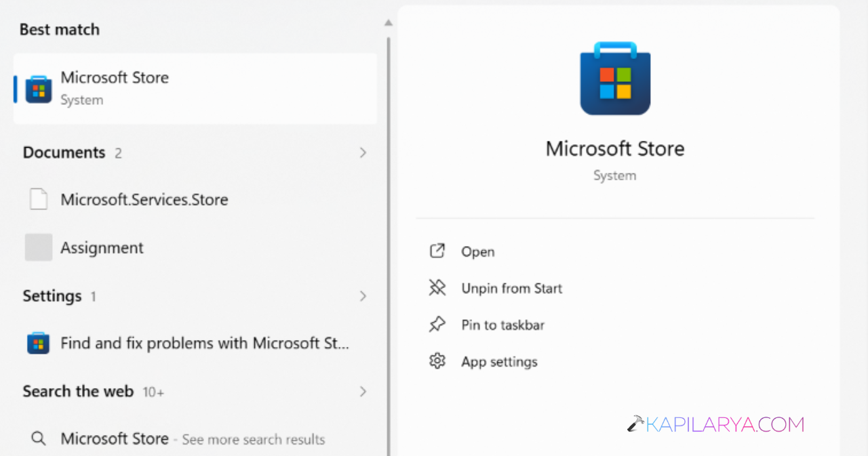Click the App settings gear icon
This screenshot has height=456, width=868.
pyautogui.click(x=437, y=361)
